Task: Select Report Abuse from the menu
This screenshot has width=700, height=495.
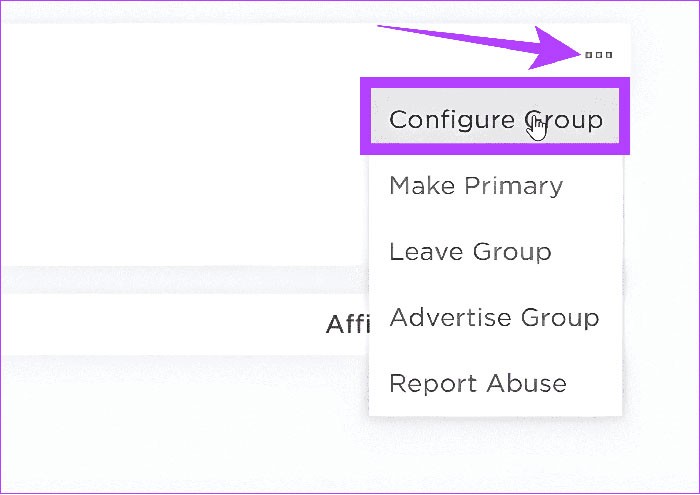Action: click(x=477, y=383)
